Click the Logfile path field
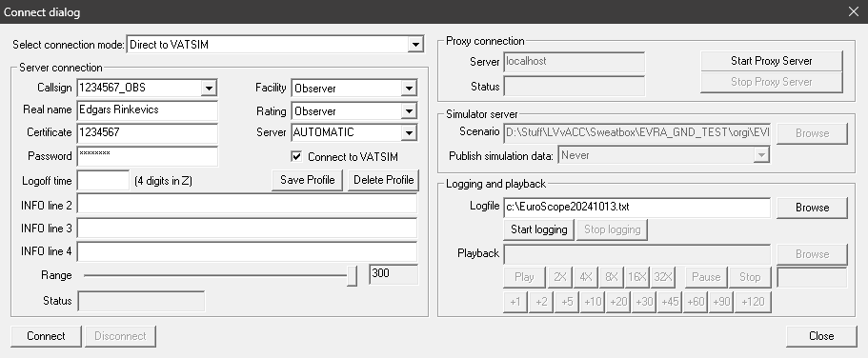Viewport: 868px width, 358px height. [x=636, y=208]
